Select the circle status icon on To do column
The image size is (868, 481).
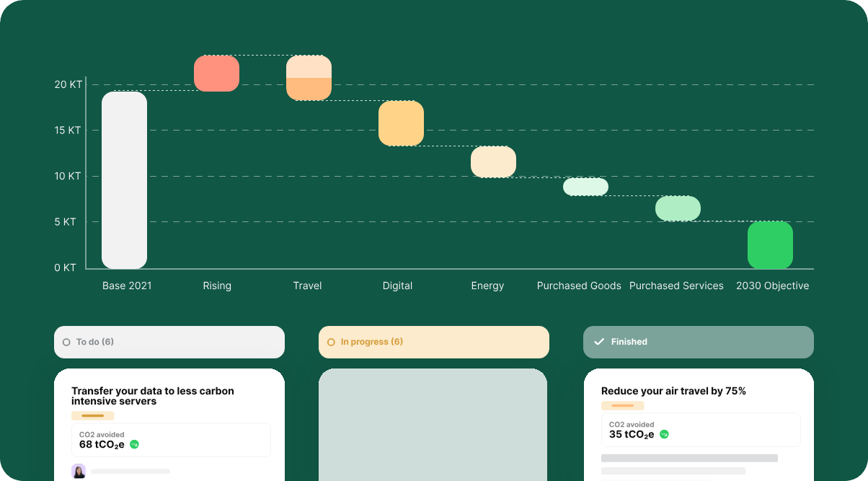coord(68,342)
